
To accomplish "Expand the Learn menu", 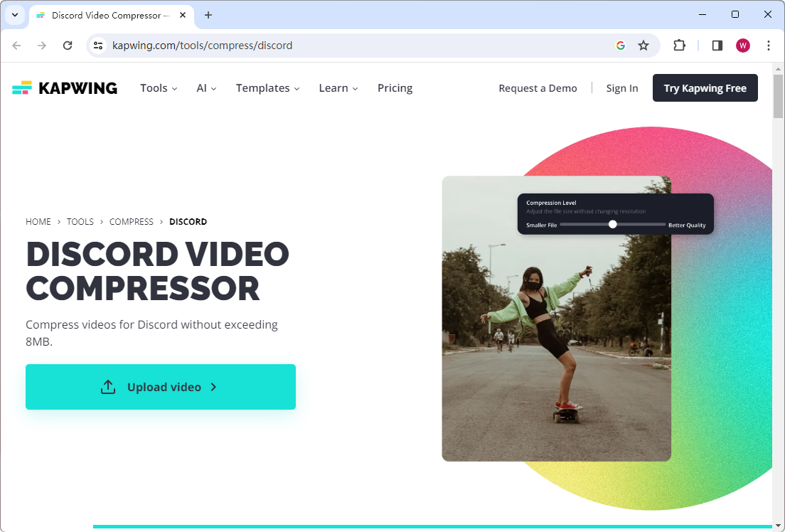I will tap(338, 88).
